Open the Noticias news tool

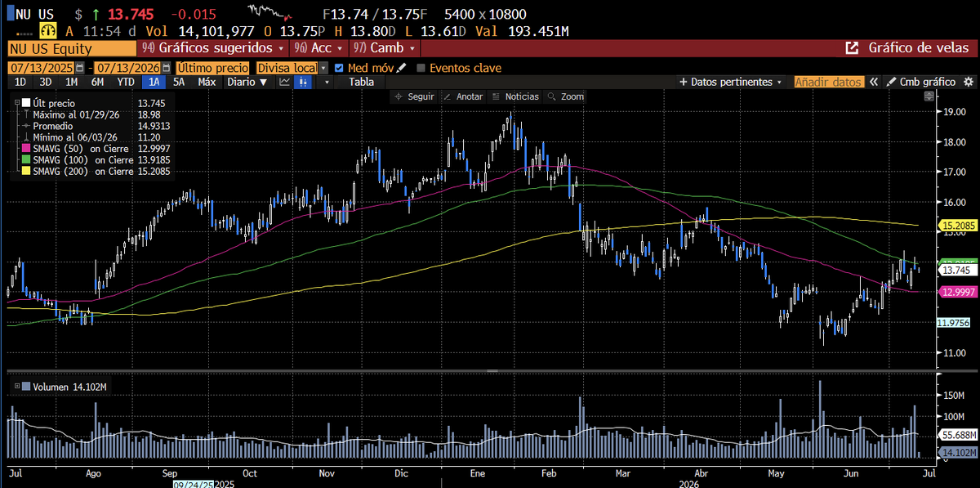[514, 96]
